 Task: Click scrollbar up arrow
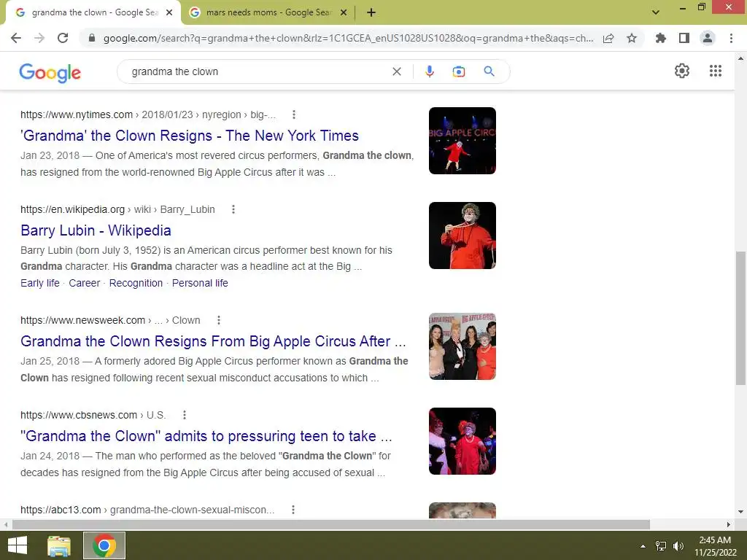[740, 58]
